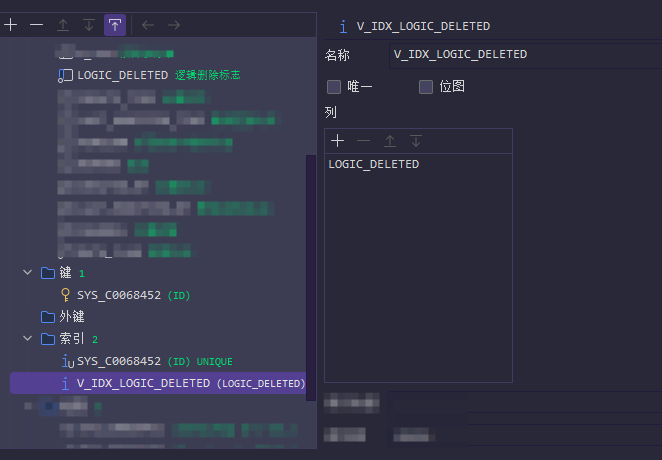The width and height of the screenshot is (662, 460).
Task: Click the move up arrow in tree toolbar
Action: pyautogui.click(x=63, y=25)
